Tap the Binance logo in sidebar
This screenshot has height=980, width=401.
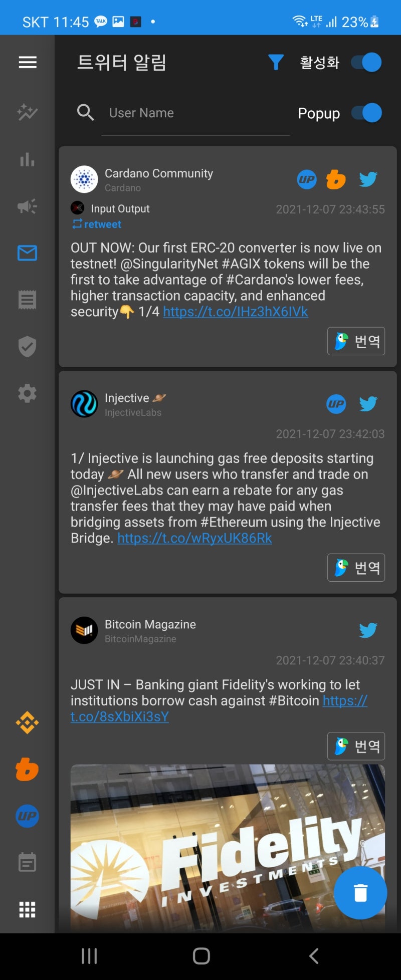click(28, 722)
